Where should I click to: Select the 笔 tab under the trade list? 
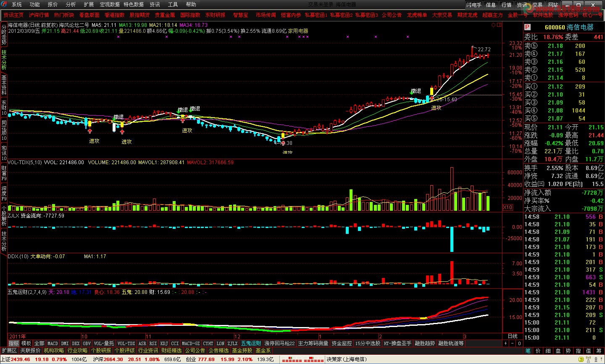coord(528,351)
